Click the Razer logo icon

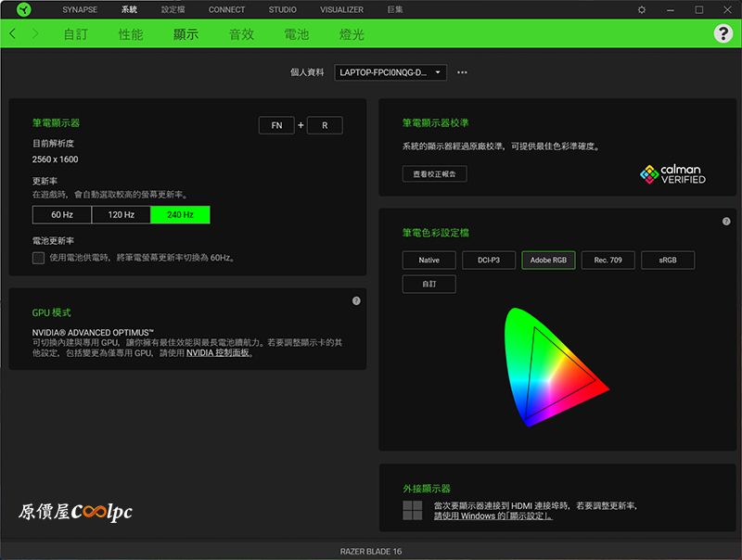24,9
